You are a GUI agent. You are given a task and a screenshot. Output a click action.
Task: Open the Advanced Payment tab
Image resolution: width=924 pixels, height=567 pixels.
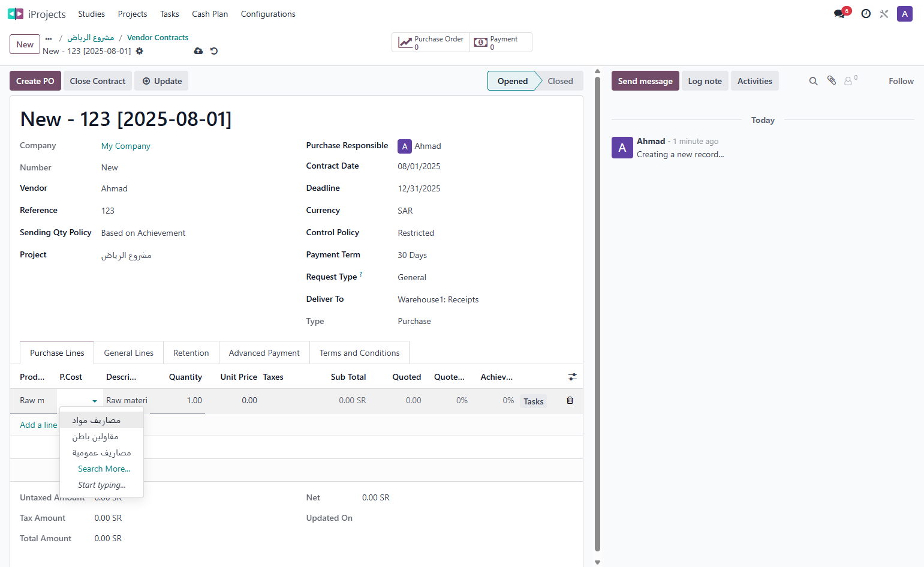coord(264,353)
